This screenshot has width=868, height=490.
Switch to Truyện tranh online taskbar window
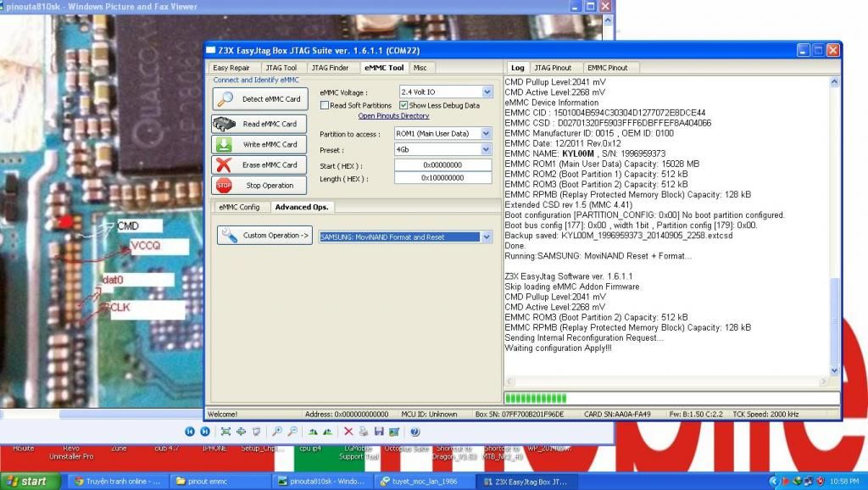pyautogui.click(x=118, y=482)
